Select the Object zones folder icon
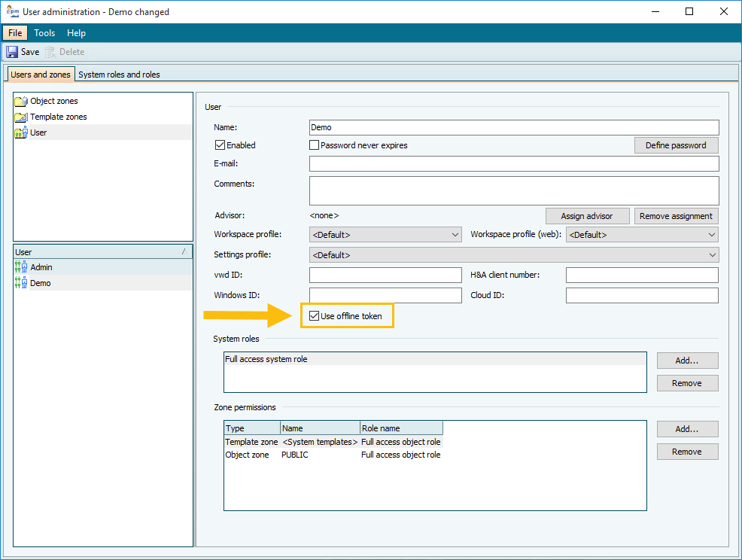 coord(21,101)
